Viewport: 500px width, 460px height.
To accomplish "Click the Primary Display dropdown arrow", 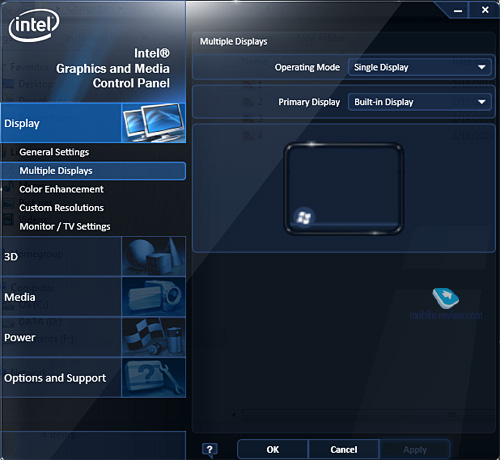I will point(482,102).
